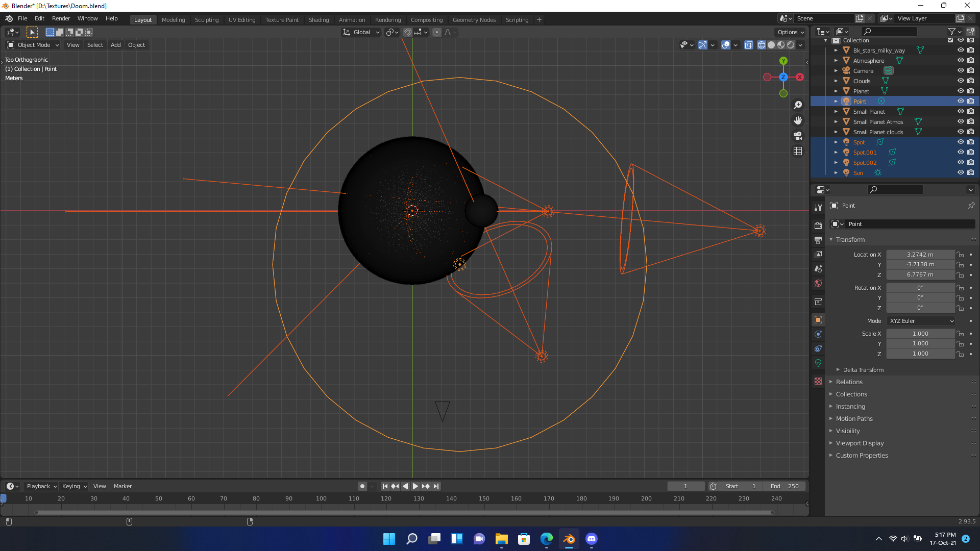Switch orthographic/perspective with the grid icon

(x=798, y=151)
